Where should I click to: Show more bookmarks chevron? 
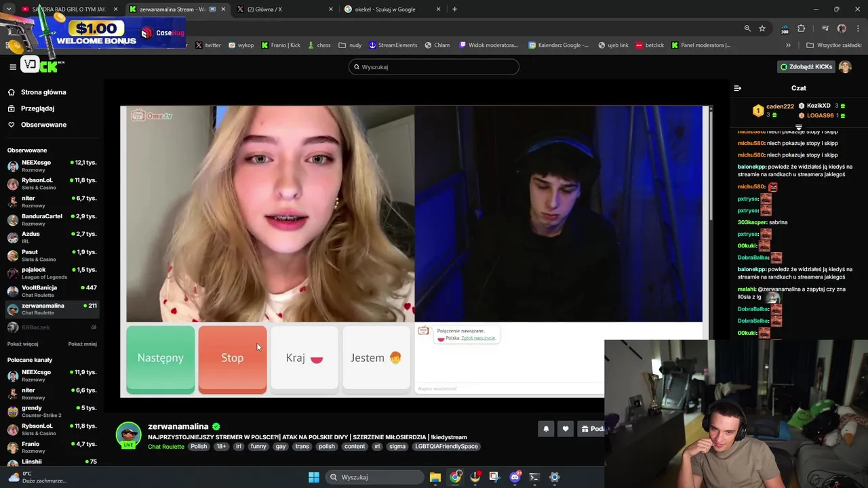coord(788,45)
